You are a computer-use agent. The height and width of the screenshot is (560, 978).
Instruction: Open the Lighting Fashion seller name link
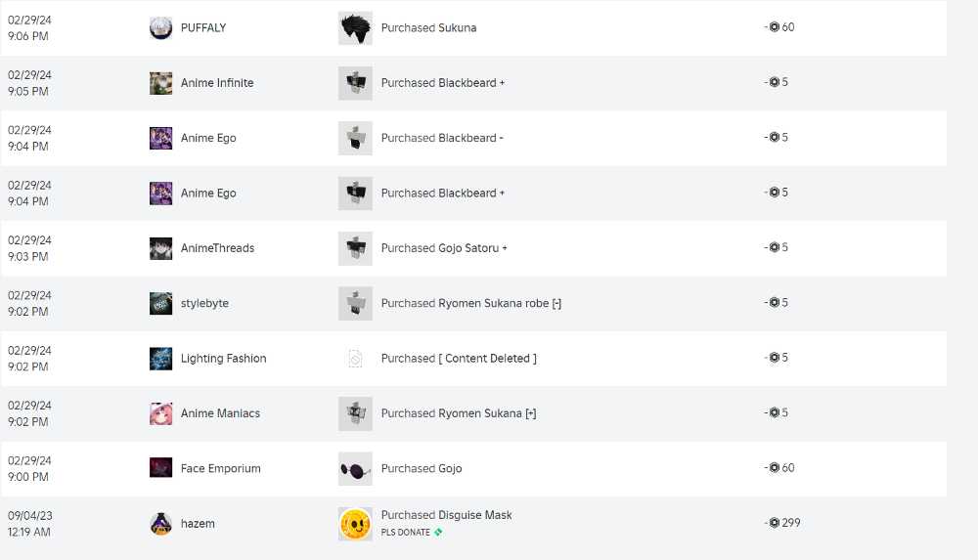[224, 359]
